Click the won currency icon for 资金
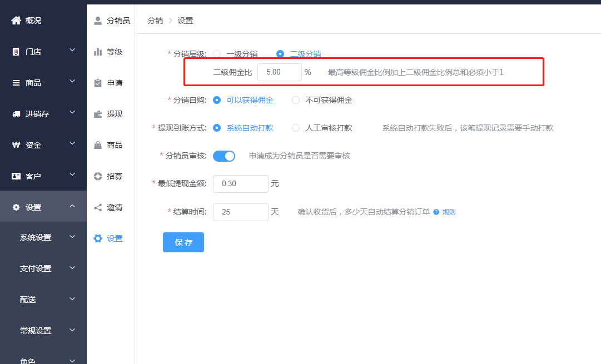This screenshot has height=364, width=601. [16, 145]
